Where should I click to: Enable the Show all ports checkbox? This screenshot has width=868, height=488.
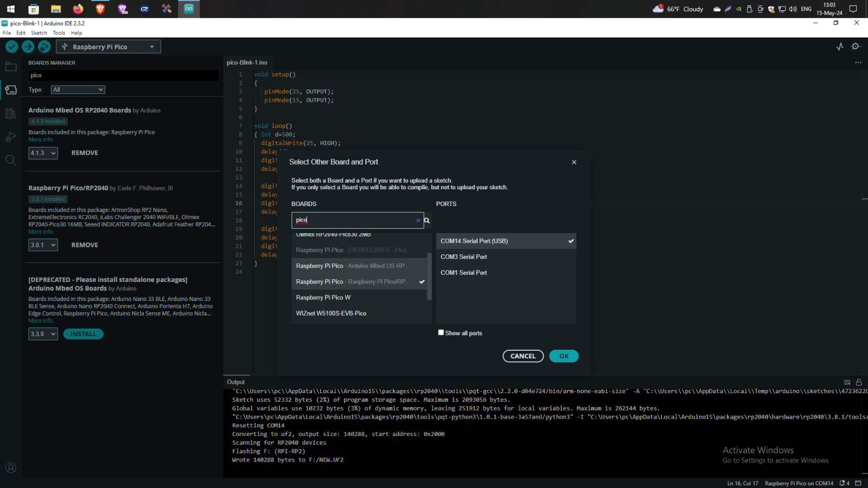pyautogui.click(x=441, y=332)
